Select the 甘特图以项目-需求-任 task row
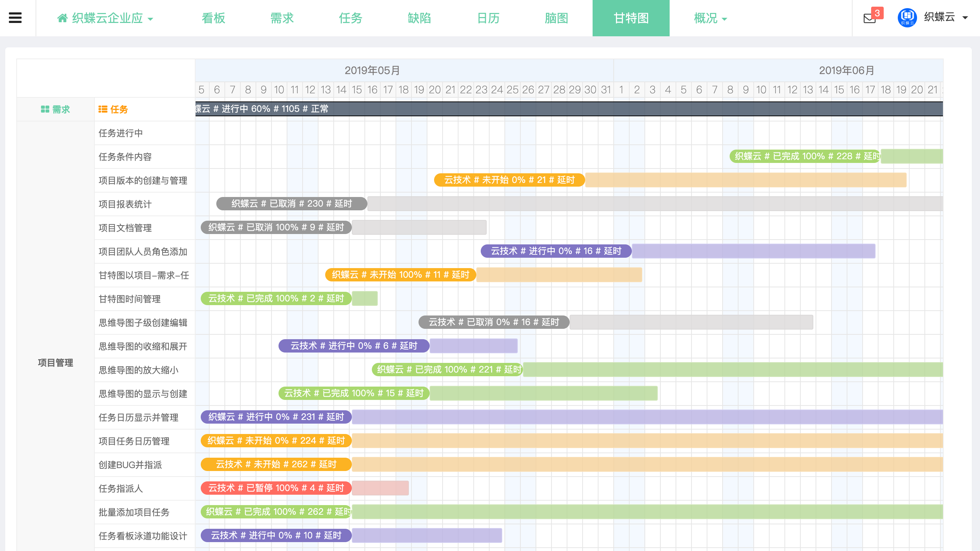980x551 pixels. tap(144, 275)
